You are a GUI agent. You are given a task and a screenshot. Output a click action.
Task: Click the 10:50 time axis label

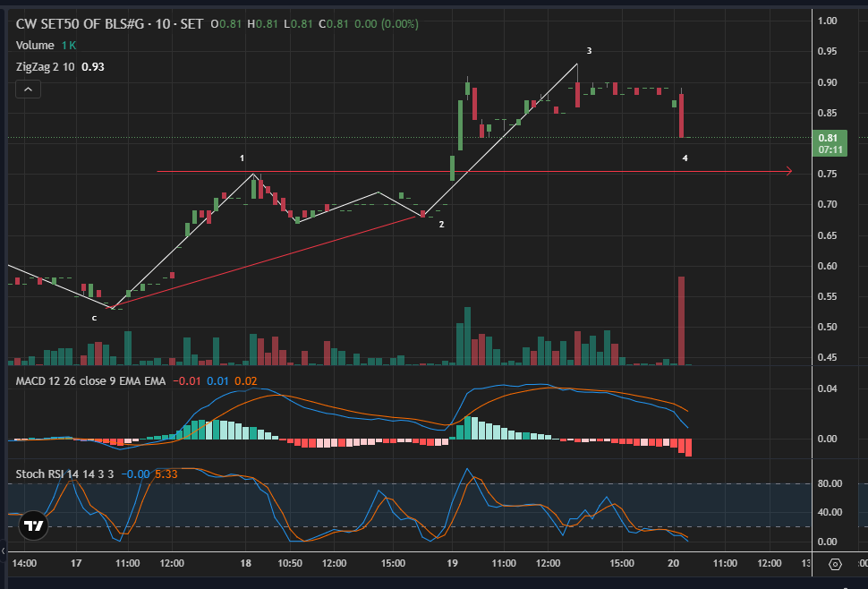[290, 563]
